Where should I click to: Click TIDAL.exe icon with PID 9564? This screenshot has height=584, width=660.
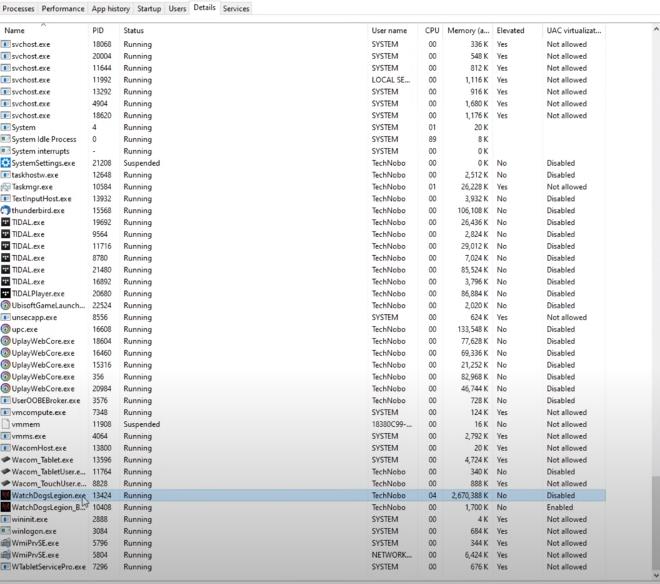(x=5, y=234)
